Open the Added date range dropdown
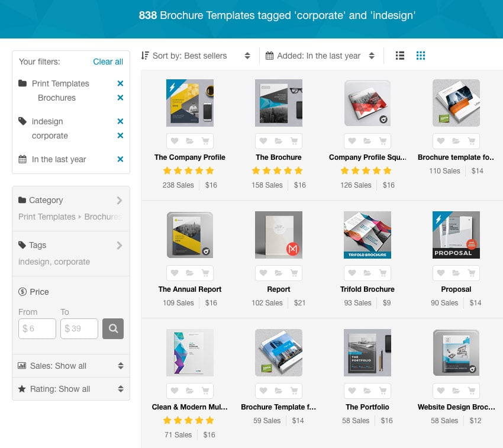503x448 pixels. pyautogui.click(x=320, y=56)
